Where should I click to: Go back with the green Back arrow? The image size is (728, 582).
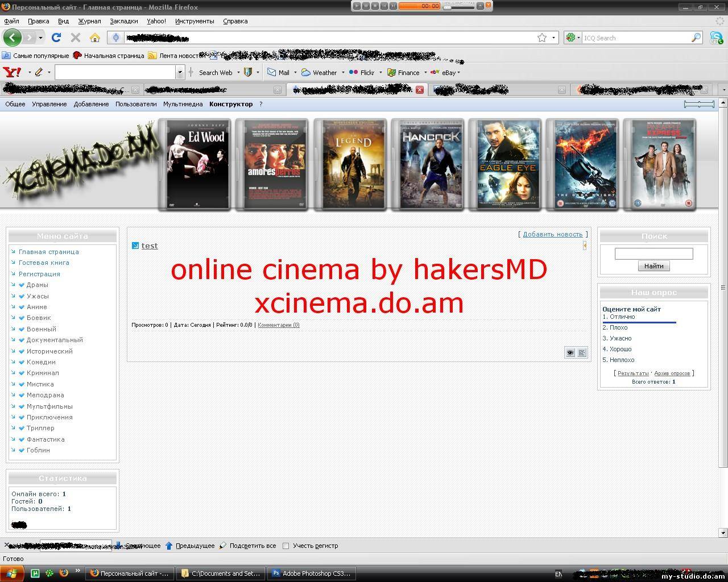pos(12,38)
